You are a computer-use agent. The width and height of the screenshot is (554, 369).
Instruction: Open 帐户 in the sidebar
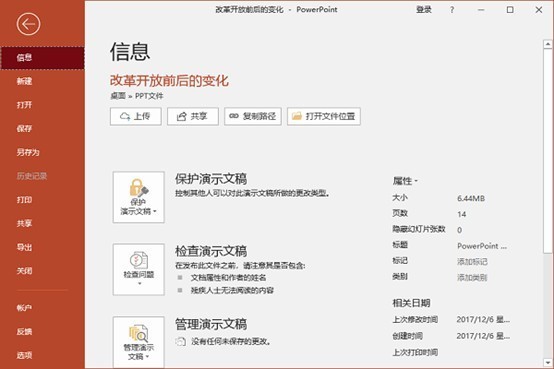pyautogui.click(x=42, y=308)
